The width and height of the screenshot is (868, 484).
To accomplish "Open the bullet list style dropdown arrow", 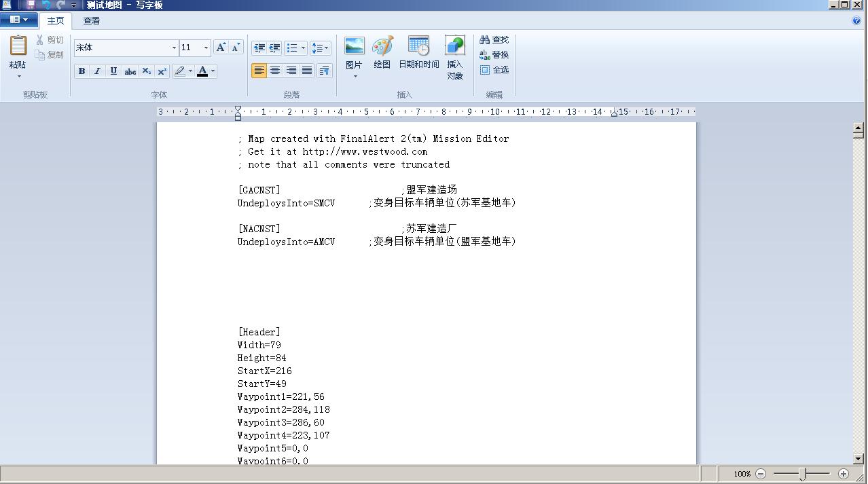I will (303, 48).
